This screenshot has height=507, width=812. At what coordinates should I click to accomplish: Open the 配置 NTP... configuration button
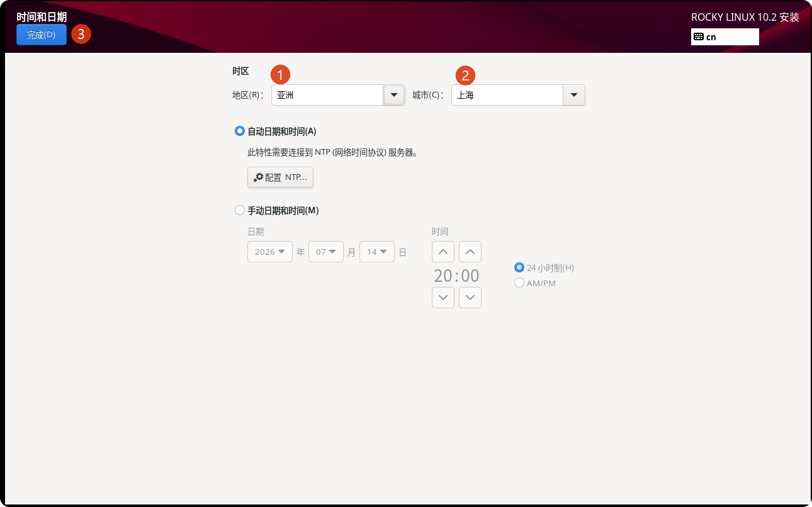click(x=280, y=177)
